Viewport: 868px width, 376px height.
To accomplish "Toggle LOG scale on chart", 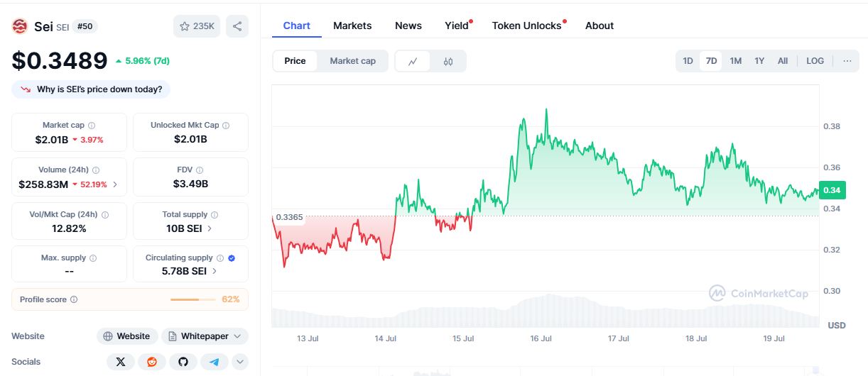I will [815, 61].
